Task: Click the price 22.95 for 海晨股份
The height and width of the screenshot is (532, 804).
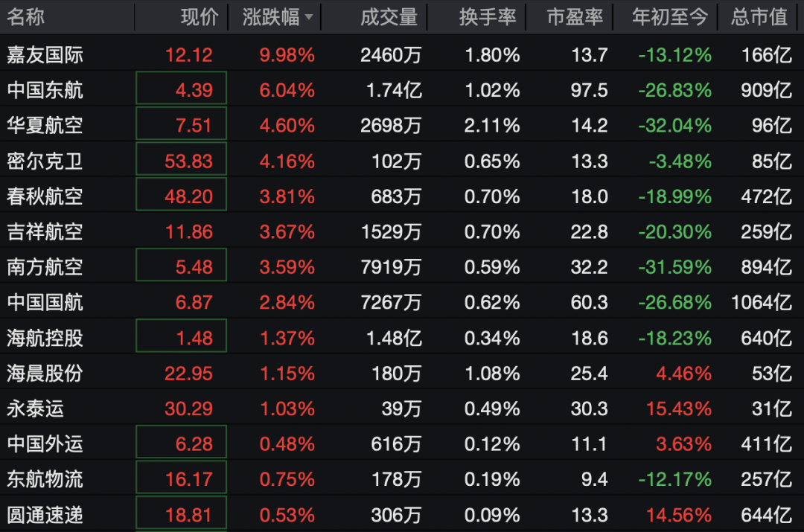Action: coord(188,373)
